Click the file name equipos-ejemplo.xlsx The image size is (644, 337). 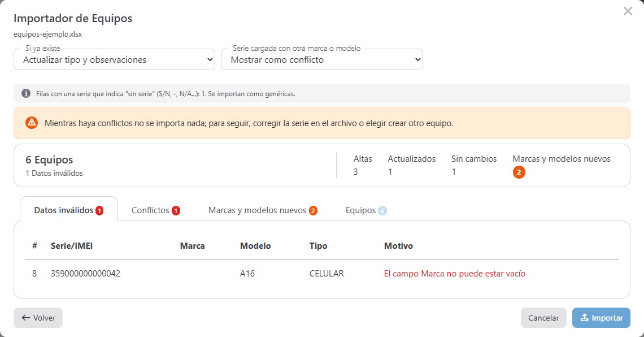click(47, 34)
